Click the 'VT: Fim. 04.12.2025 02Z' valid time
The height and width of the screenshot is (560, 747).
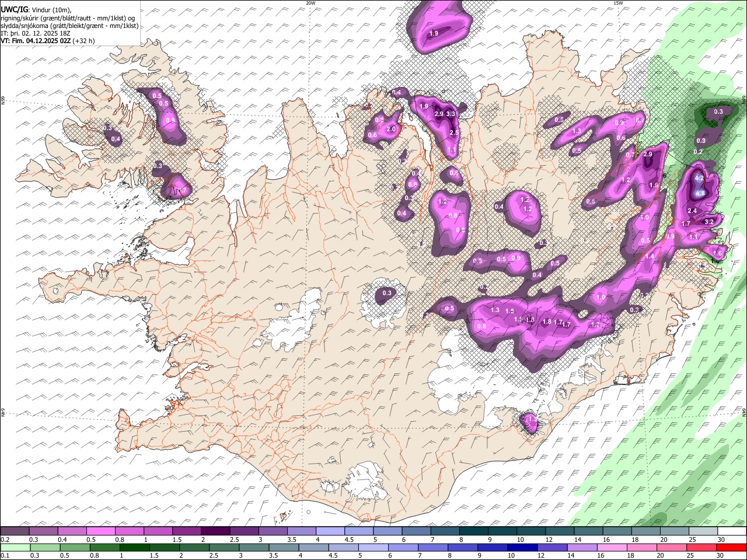click(36, 41)
